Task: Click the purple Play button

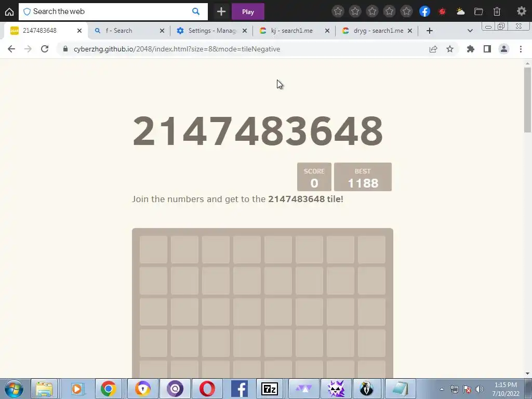Action: (248, 11)
